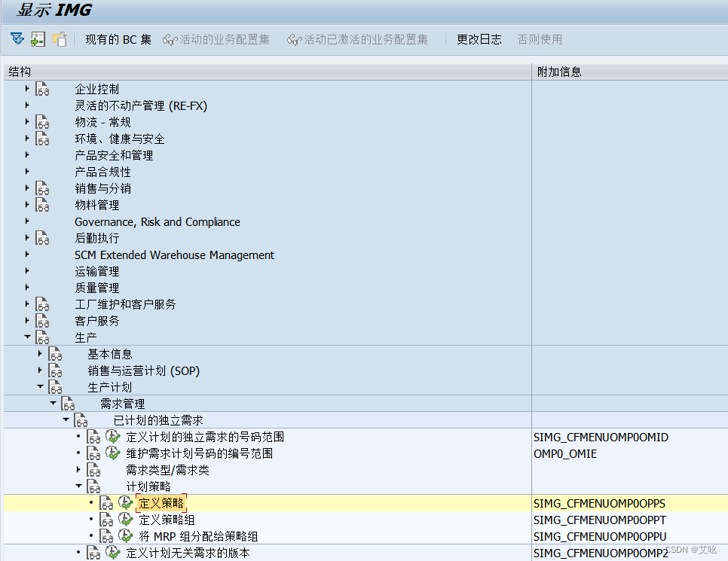The height and width of the screenshot is (561, 728).
Task: Expand the 需求类型/需求类 node
Action: tap(79, 469)
